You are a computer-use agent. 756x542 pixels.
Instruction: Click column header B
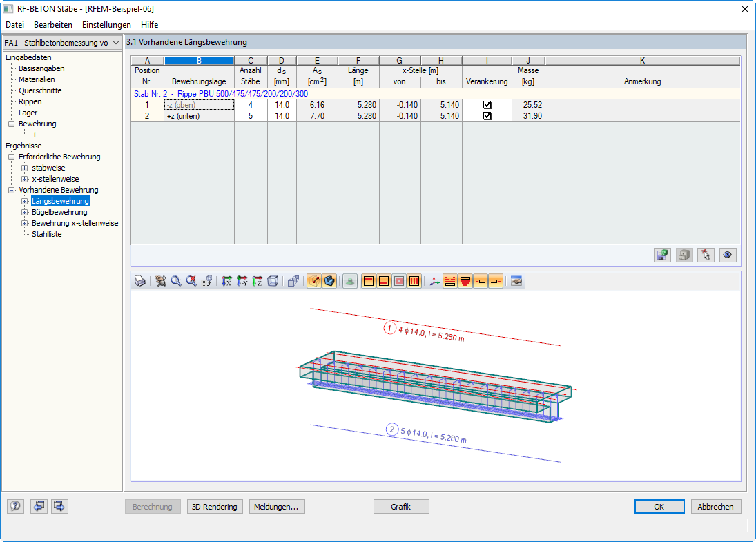pyautogui.click(x=199, y=60)
